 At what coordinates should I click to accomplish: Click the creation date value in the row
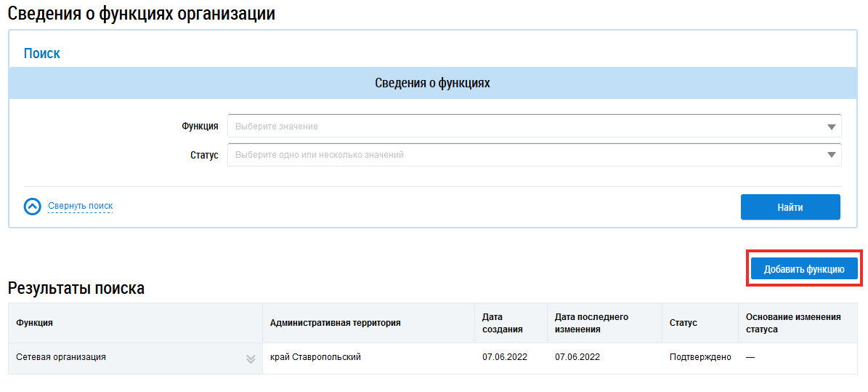point(505,357)
